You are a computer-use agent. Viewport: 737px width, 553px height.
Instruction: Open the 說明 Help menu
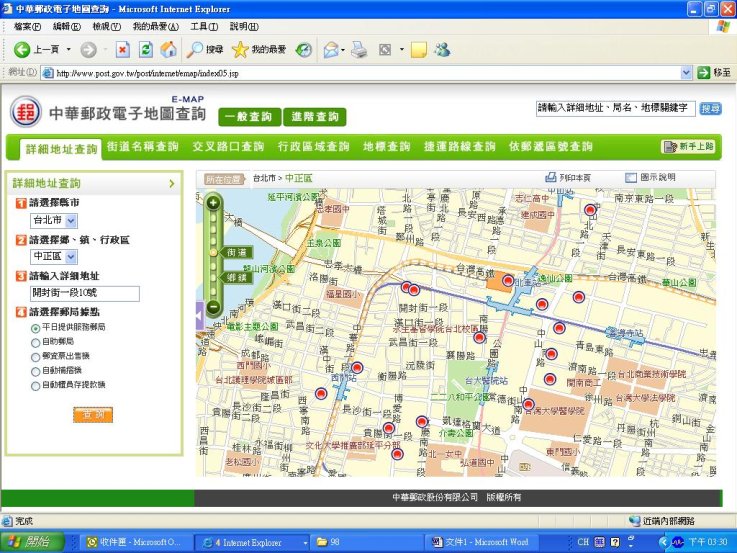[x=244, y=27]
